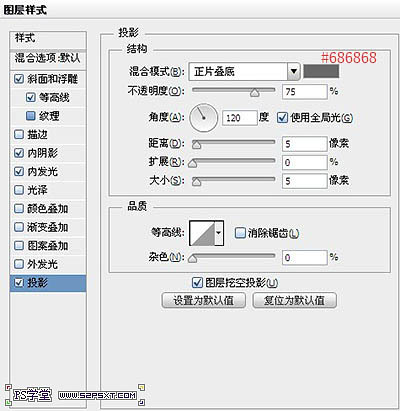Select the 颜色叠加 style row label
Viewport: 400px width, 411px height.
48,209
